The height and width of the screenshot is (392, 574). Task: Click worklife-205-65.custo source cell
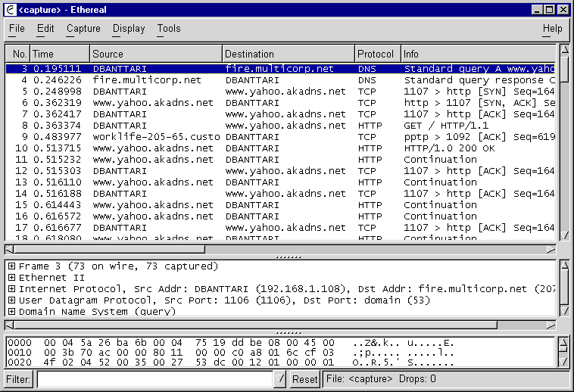(156, 137)
